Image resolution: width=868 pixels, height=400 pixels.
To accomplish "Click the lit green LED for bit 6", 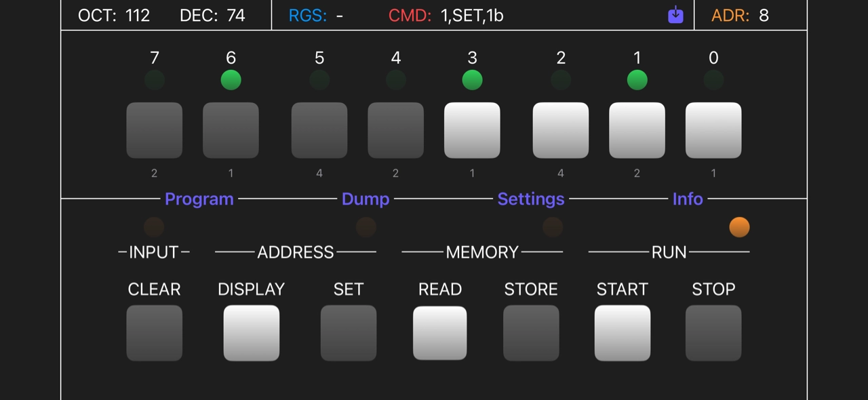I will tap(231, 80).
